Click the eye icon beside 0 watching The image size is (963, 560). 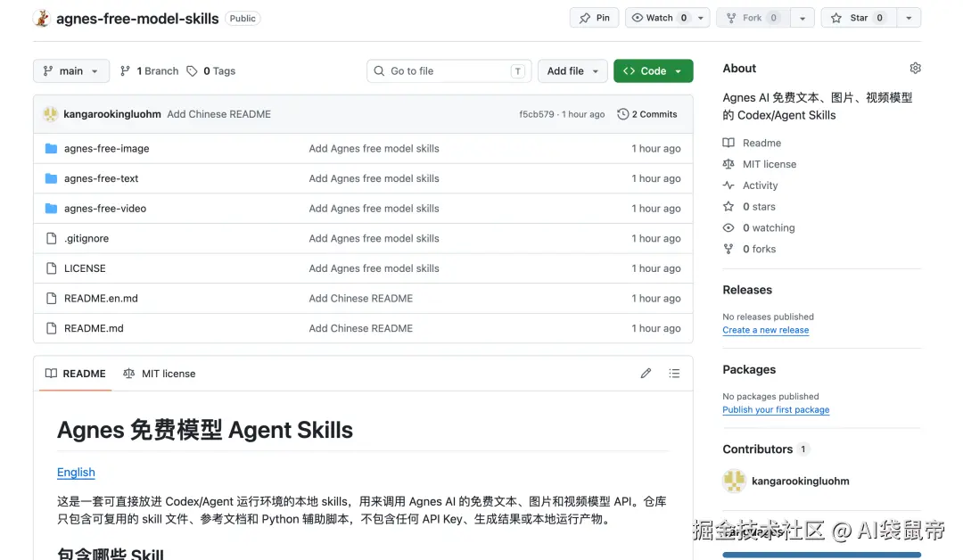[728, 227]
